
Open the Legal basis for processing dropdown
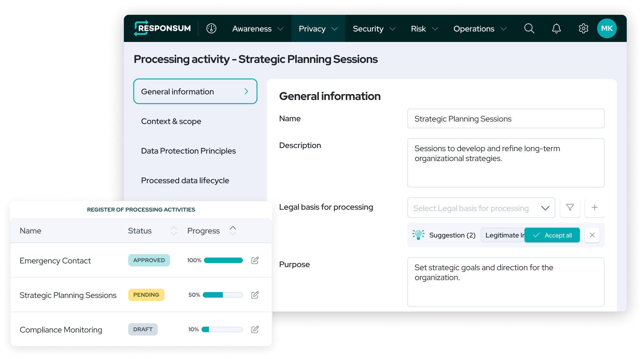click(x=481, y=208)
